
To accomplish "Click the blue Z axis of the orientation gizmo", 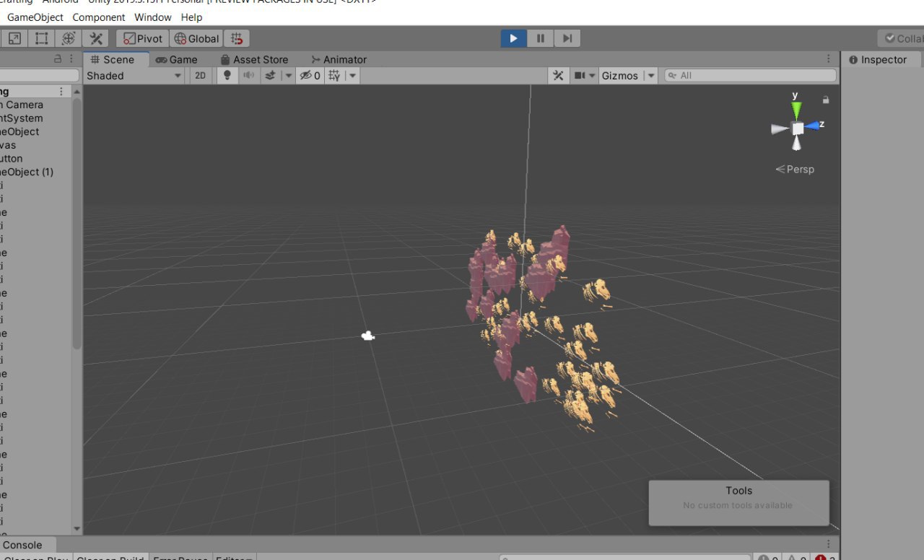I will (814, 126).
